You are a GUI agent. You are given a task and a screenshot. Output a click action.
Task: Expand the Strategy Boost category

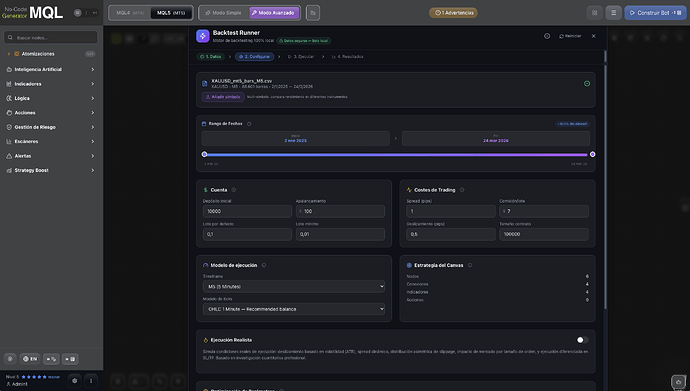(51, 170)
